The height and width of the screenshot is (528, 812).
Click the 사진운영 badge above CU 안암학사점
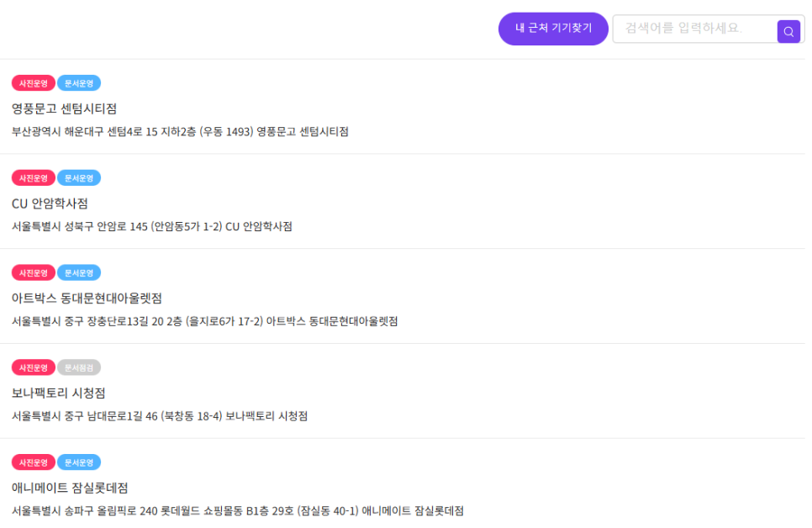point(34,178)
